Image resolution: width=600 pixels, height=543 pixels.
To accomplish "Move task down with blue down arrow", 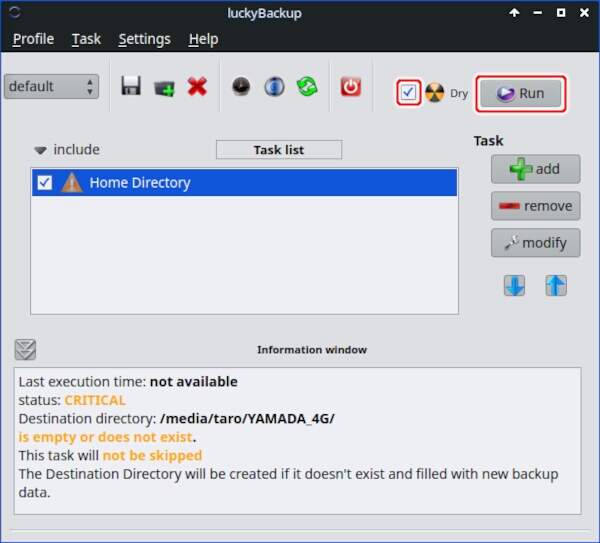I will [514, 285].
